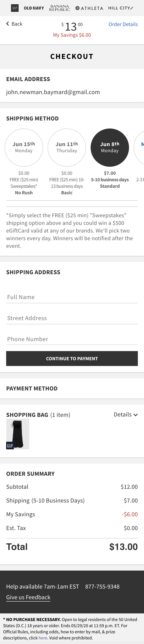Image resolution: width=144 pixels, height=644 pixels.
Task: Switch to the Old Navy brand tab
Action: (x=34, y=8)
